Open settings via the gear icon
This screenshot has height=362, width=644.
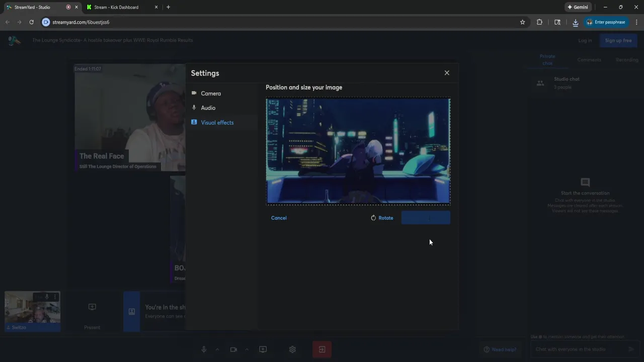pos(292,349)
